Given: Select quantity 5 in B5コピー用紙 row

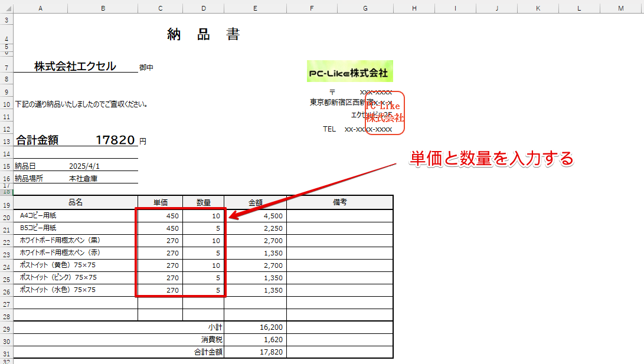Looking at the screenshot, I should click(203, 228).
